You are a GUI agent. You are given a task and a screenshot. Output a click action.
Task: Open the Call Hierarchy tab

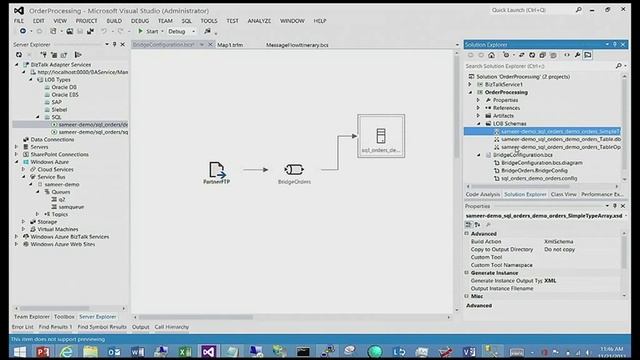[171, 327]
